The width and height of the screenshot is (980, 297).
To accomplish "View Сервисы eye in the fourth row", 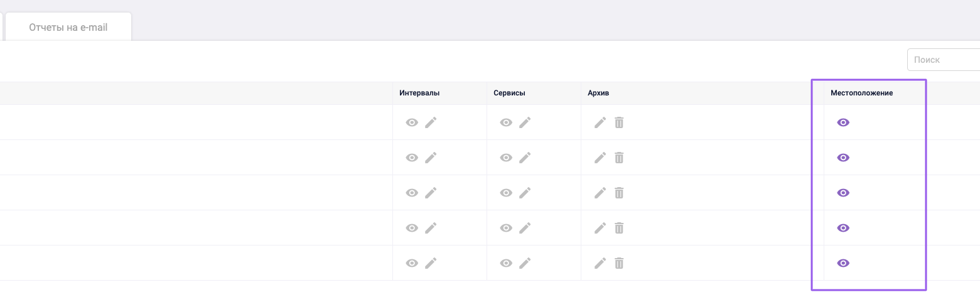I will pyautogui.click(x=506, y=228).
